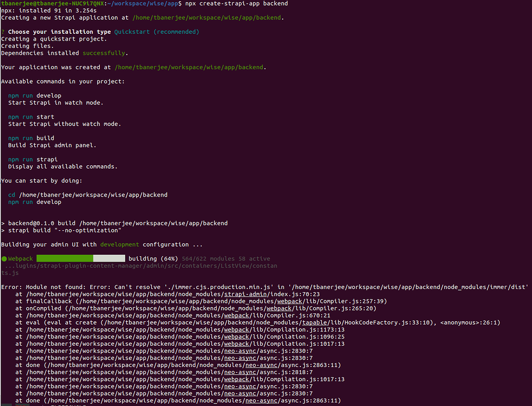This screenshot has height=406, width=532.
Task: Click the 'cd /home/tbanerjee/workspace/wise/app/backend' line
Action: (x=88, y=195)
